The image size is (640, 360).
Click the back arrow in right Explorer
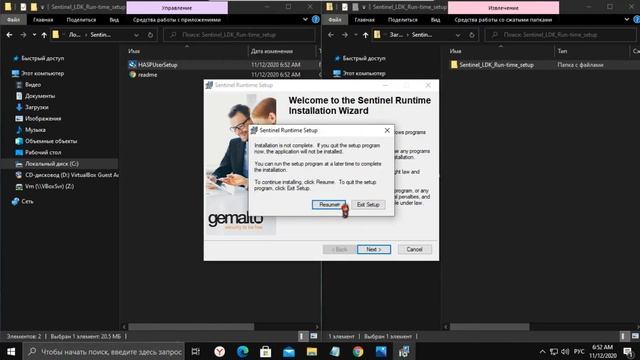point(331,35)
